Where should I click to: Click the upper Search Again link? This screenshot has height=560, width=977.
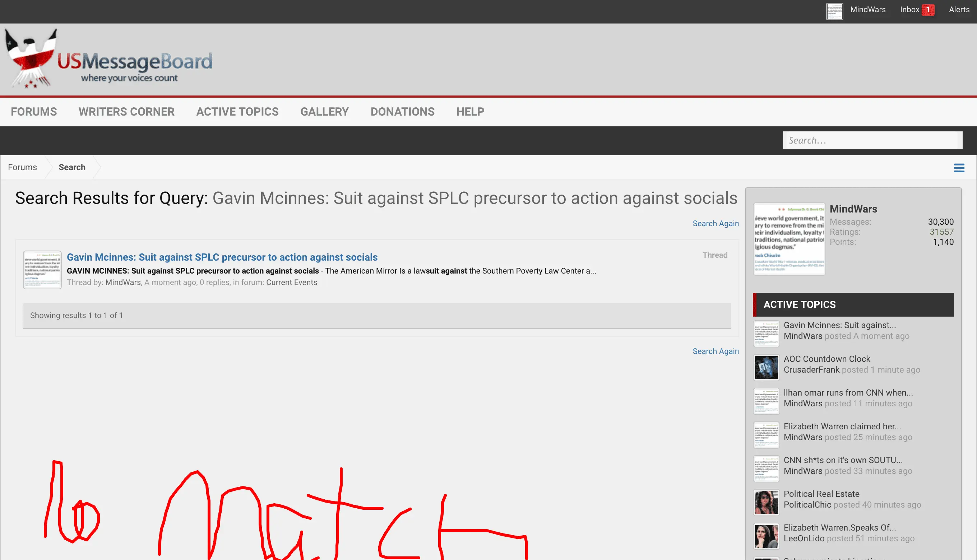[716, 223]
